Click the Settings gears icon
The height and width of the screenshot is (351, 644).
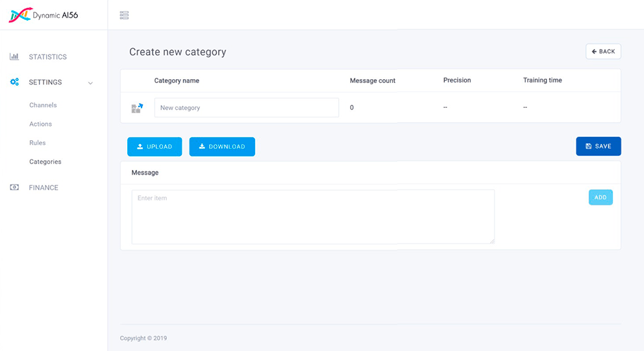(x=14, y=82)
